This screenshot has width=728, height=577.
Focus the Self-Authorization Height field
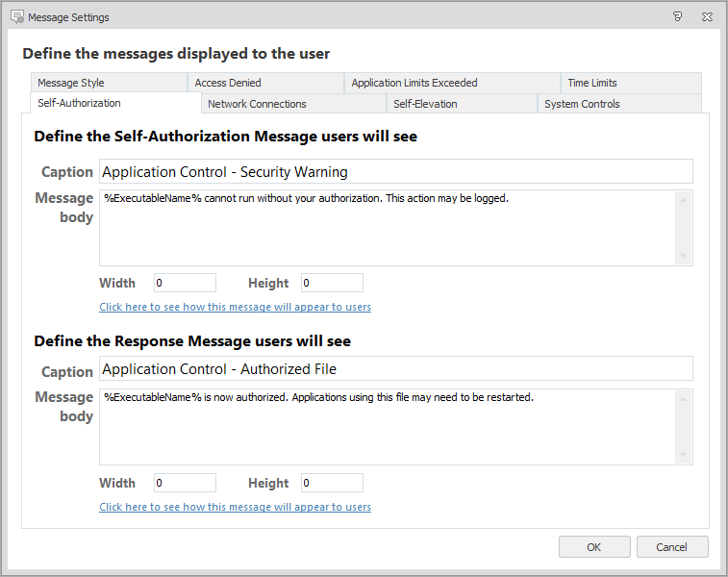[332, 283]
